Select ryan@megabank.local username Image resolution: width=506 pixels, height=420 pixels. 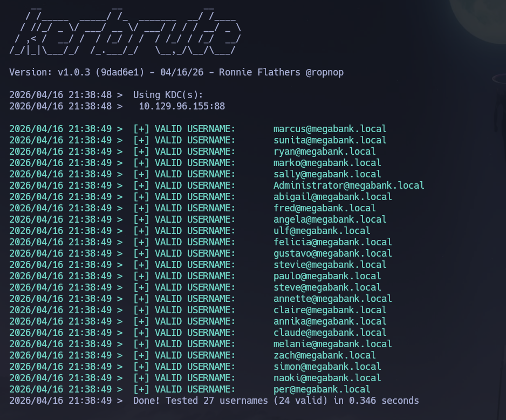pyautogui.click(x=324, y=151)
